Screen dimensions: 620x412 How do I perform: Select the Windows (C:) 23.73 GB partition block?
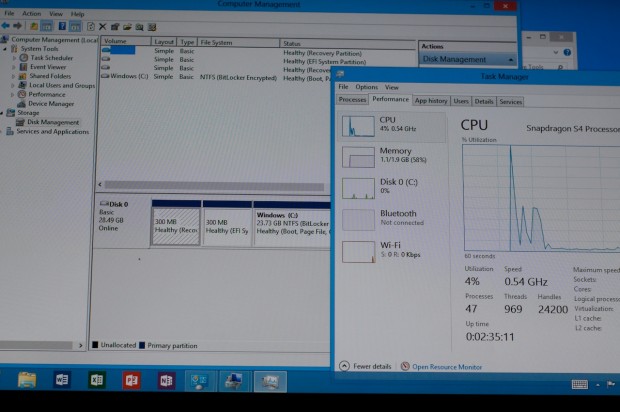[x=292, y=224]
